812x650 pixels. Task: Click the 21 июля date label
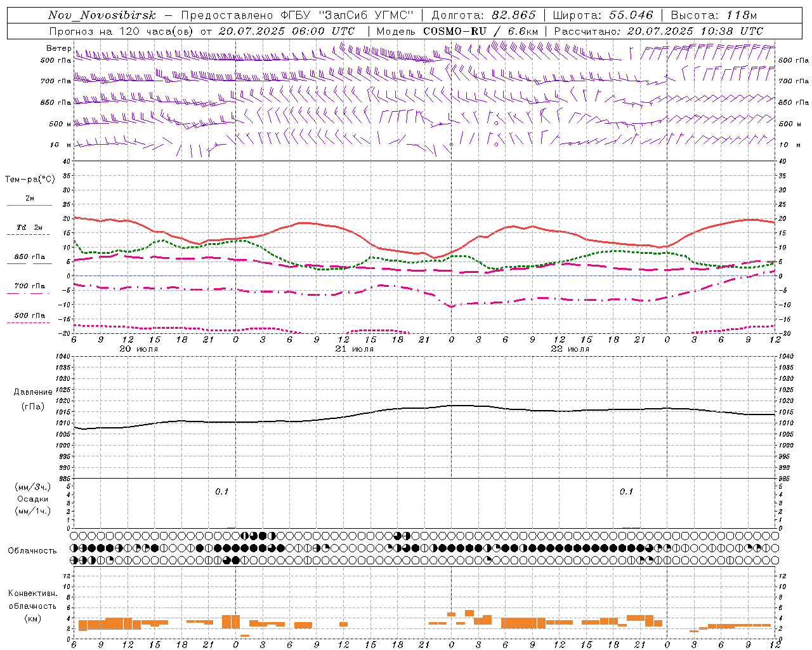click(355, 349)
